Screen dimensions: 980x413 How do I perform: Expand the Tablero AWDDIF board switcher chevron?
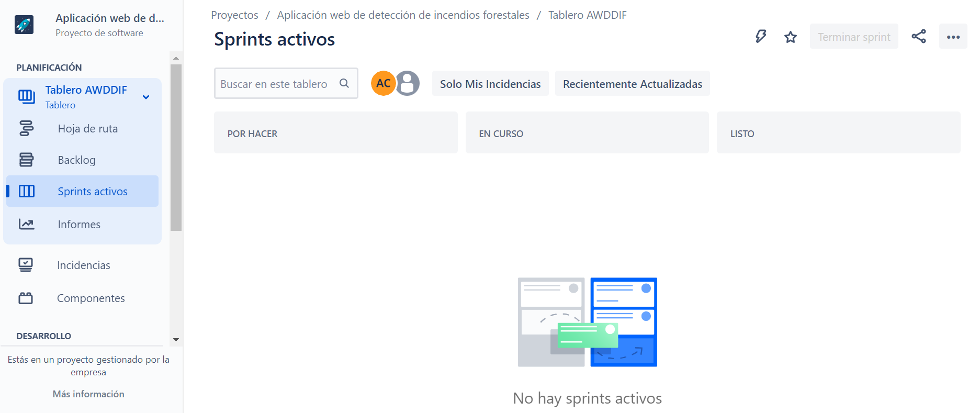(146, 97)
